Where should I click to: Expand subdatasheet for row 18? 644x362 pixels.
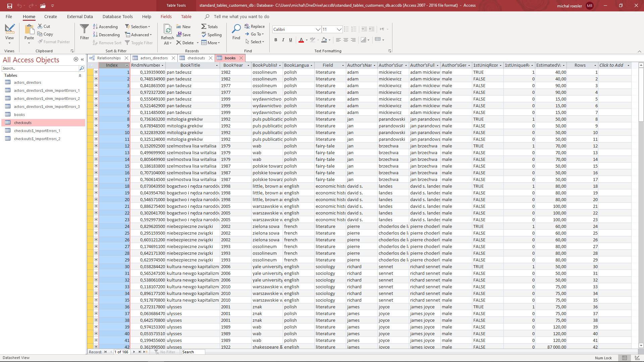[96, 186]
